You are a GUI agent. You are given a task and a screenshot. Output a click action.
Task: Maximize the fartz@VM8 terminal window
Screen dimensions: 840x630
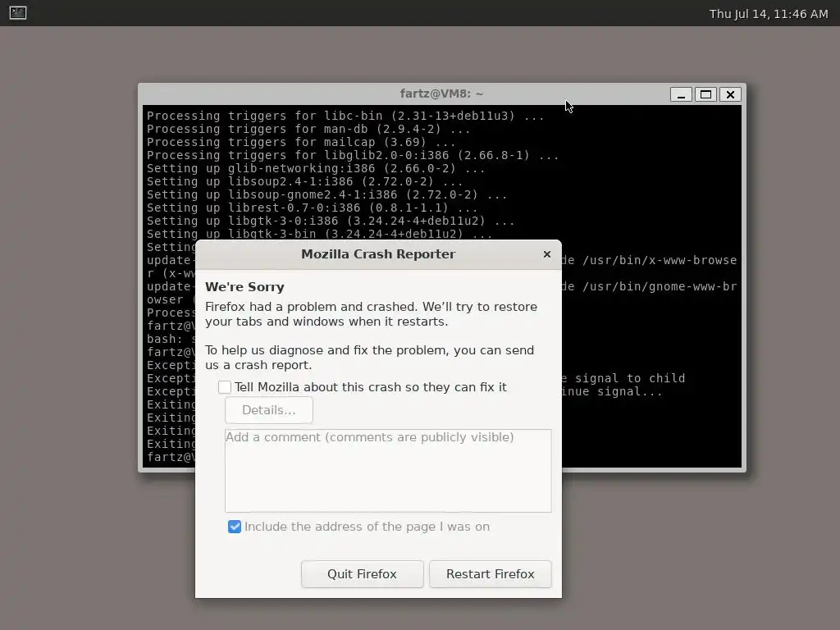click(x=705, y=95)
